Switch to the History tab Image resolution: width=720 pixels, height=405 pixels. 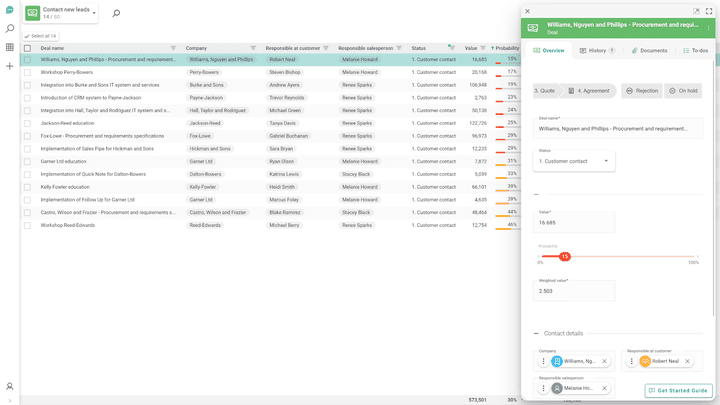point(597,50)
